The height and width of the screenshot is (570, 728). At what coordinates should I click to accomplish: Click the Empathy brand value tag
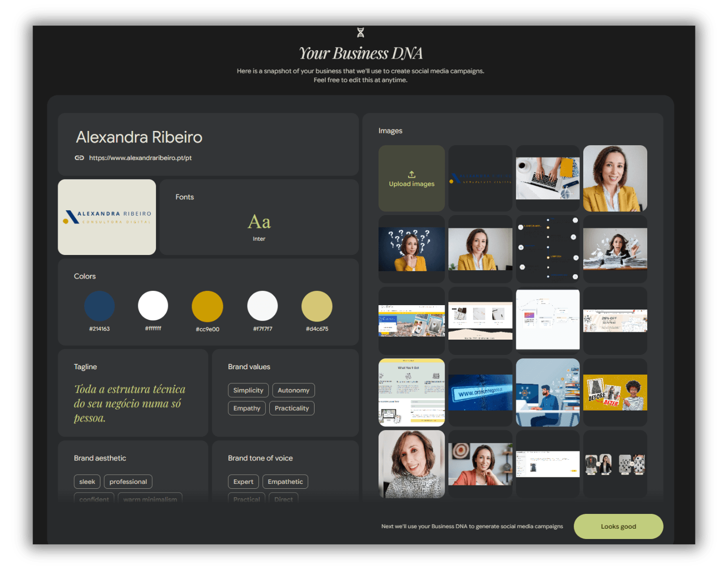[247, 408]
